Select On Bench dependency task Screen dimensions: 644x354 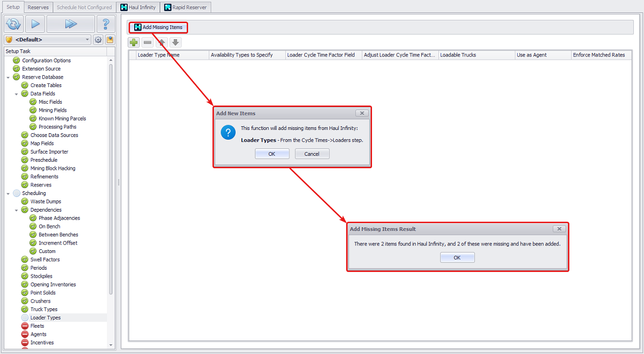click(x=49, y=227)
